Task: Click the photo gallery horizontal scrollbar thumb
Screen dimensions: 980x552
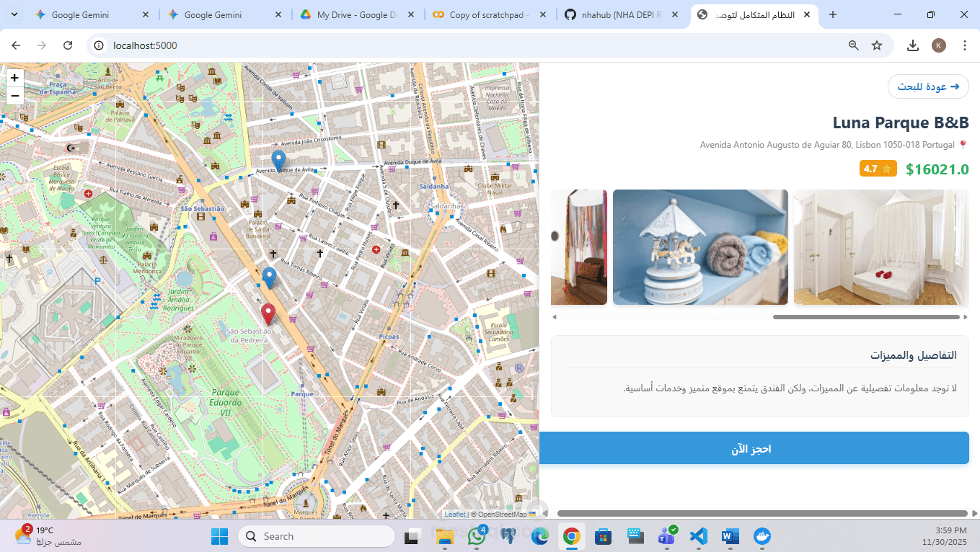Action: [x=866, y=317]
